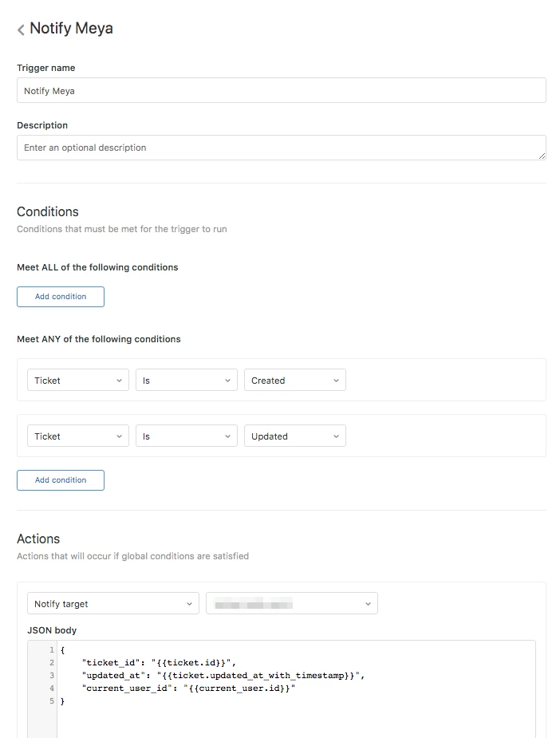Go back using the arrow beside Notify Meya
The width and height of the screenshot is (560, 738).
pos(21,30)
